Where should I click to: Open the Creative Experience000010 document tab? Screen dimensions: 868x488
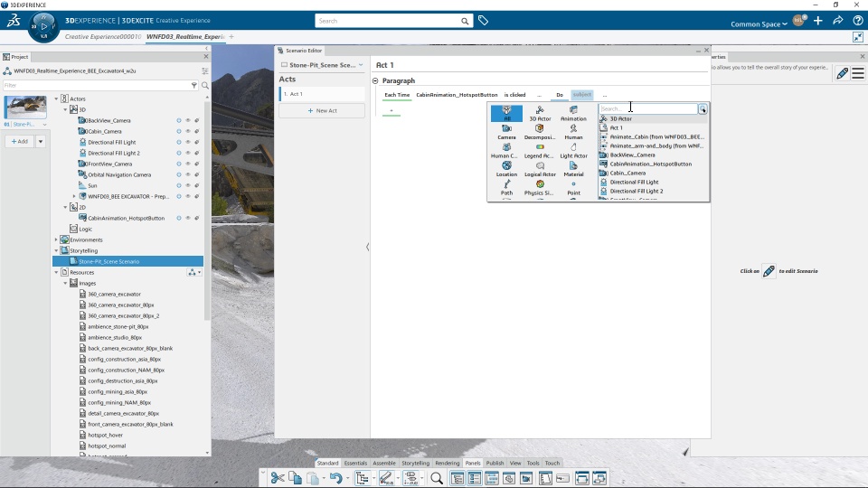point(103,36)
